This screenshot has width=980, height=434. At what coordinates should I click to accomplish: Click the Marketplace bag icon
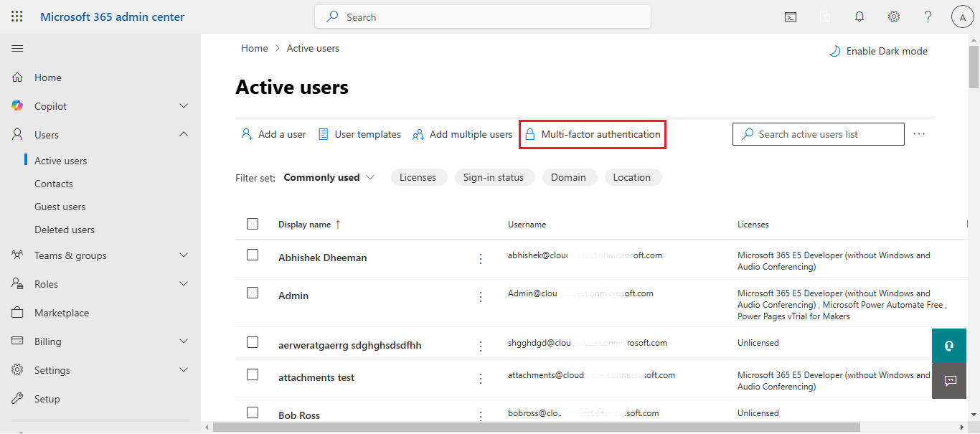[x=18, y=313]
